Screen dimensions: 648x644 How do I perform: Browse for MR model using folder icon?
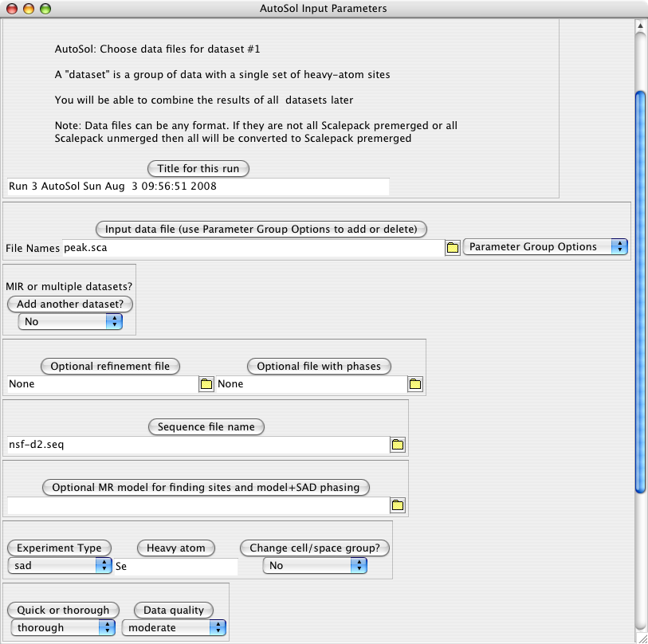398,505
